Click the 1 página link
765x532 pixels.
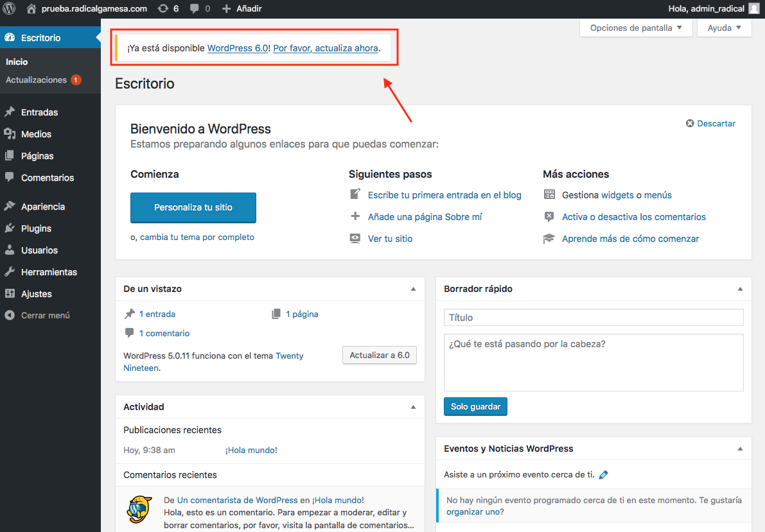[x=302, y=314]
